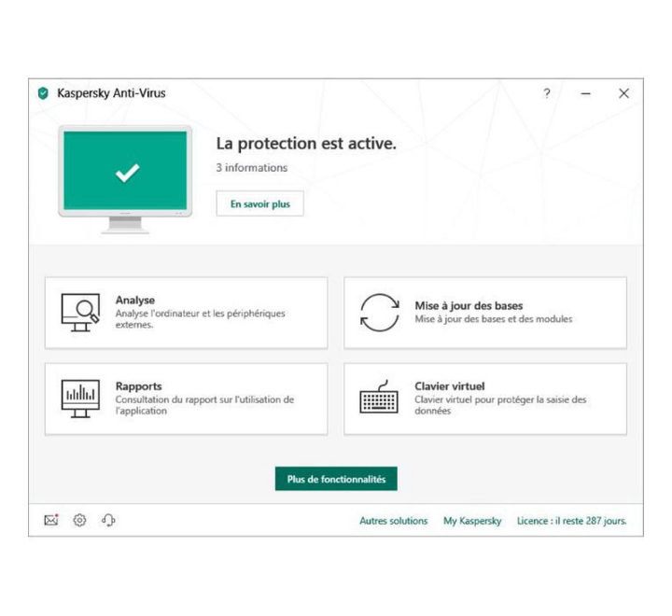Click the Kaspersky shield logo in title bar
Viewport: 672px width, 616px height.
(x=43, y=93)
